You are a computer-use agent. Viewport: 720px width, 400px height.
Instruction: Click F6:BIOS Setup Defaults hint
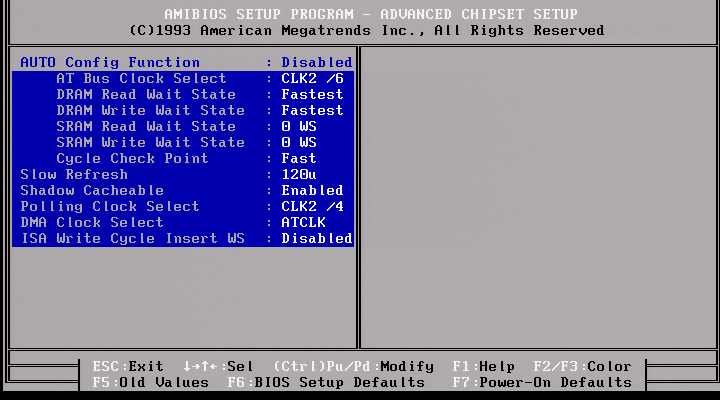[x=326, y=383]
